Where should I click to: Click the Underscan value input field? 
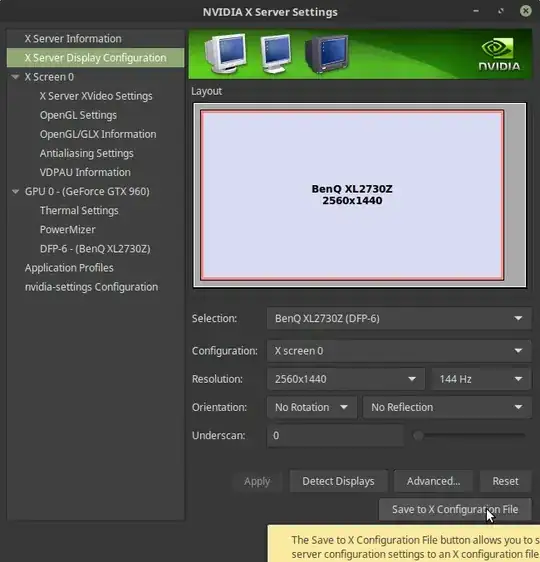335,435
